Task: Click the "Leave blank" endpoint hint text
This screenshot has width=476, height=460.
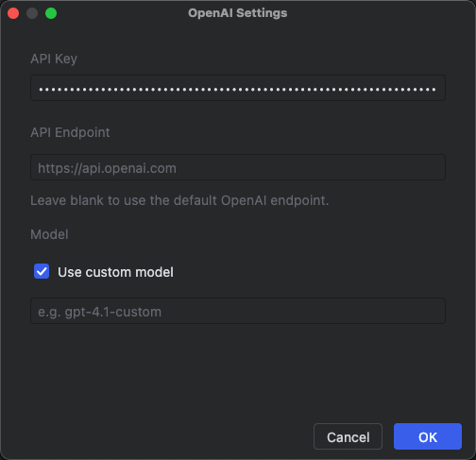Action: 179,200
